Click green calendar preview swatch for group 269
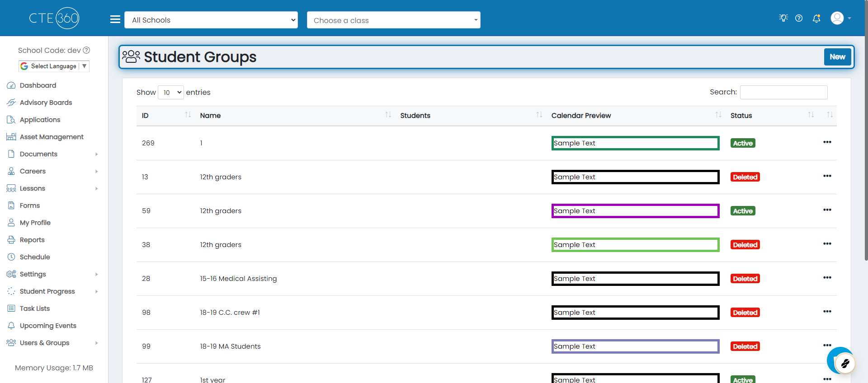 (635, 143)
